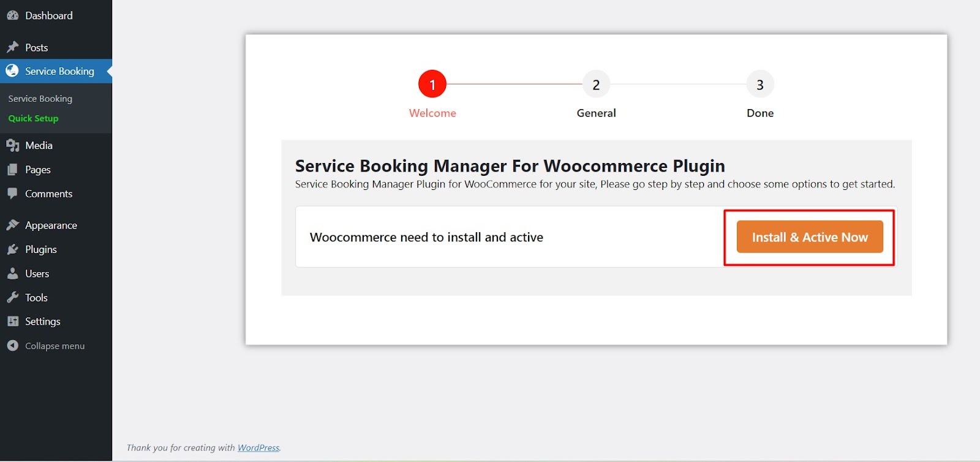Image resolution: width=980 pixels, height=462 pixels.
Task: Open the Plugins menu item
Action: pyautogui.click(x=56, y=249)
